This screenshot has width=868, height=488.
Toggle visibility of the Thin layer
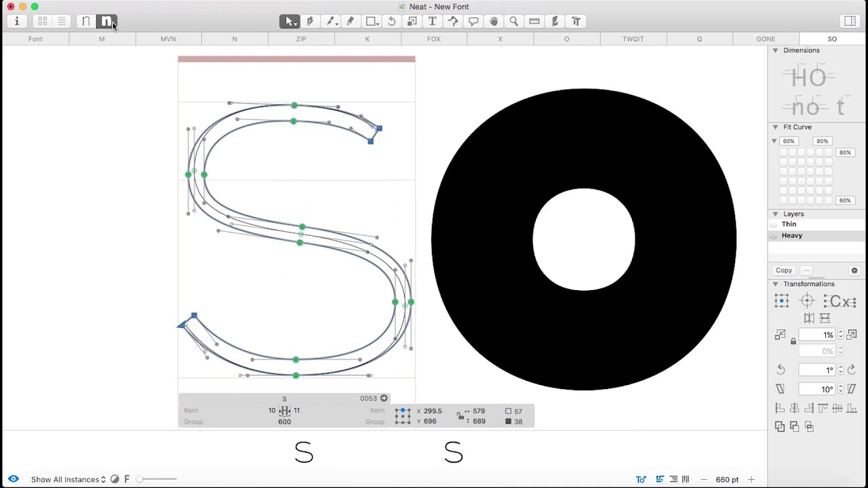click(x=774, y=224)
